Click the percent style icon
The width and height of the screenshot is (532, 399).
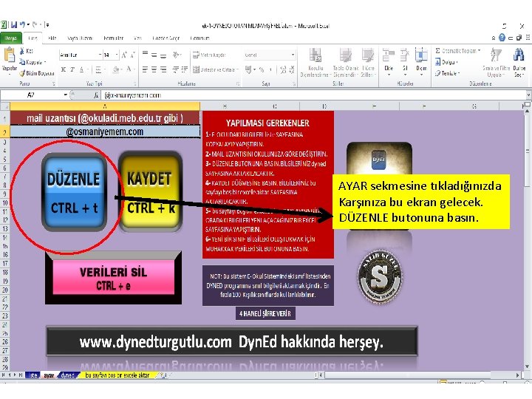point(262,69)
